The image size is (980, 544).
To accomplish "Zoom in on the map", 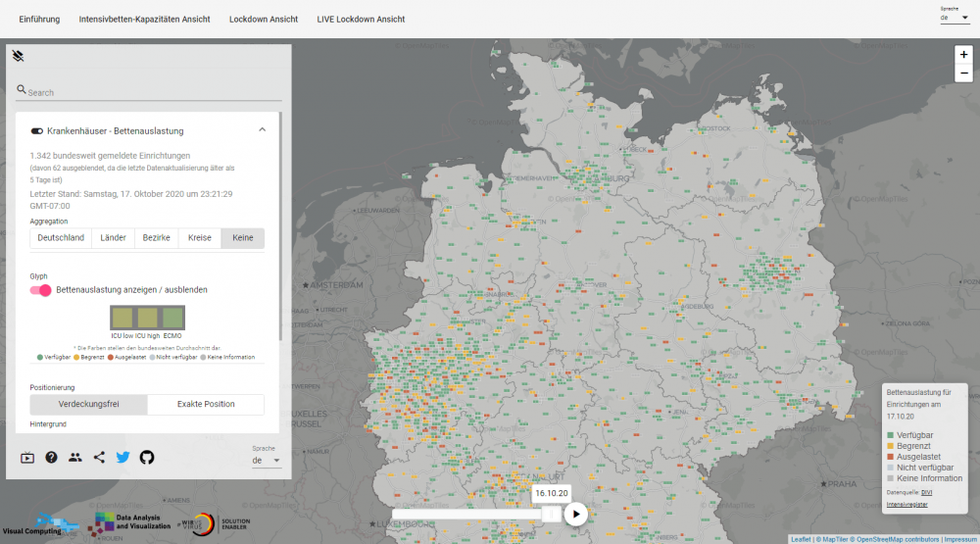I will click(963, 55).
